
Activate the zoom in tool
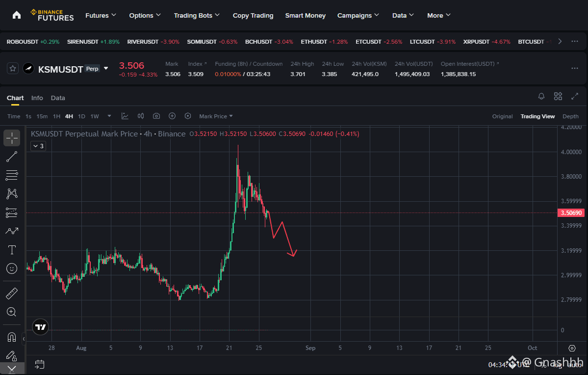pos(12,312)
